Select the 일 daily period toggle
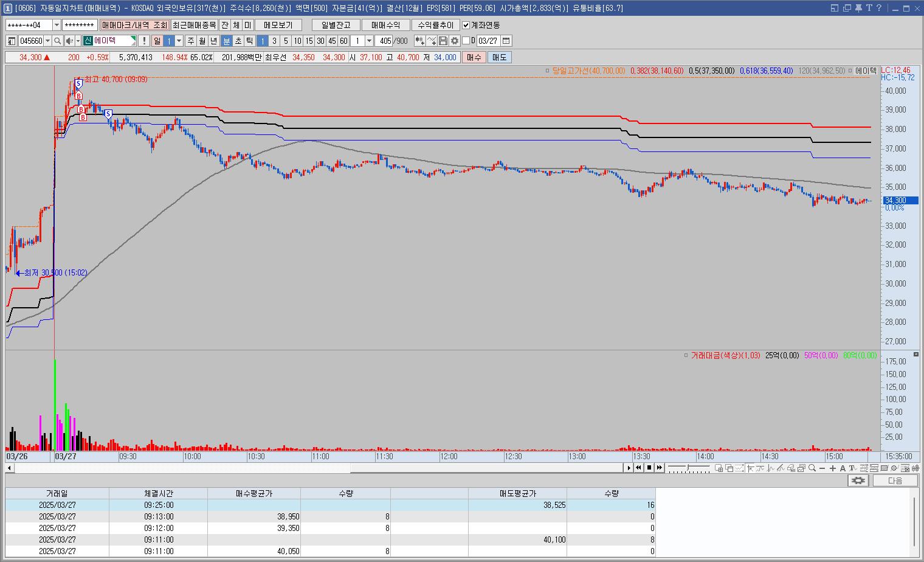The image size is (924, 562). coord(157,41)
